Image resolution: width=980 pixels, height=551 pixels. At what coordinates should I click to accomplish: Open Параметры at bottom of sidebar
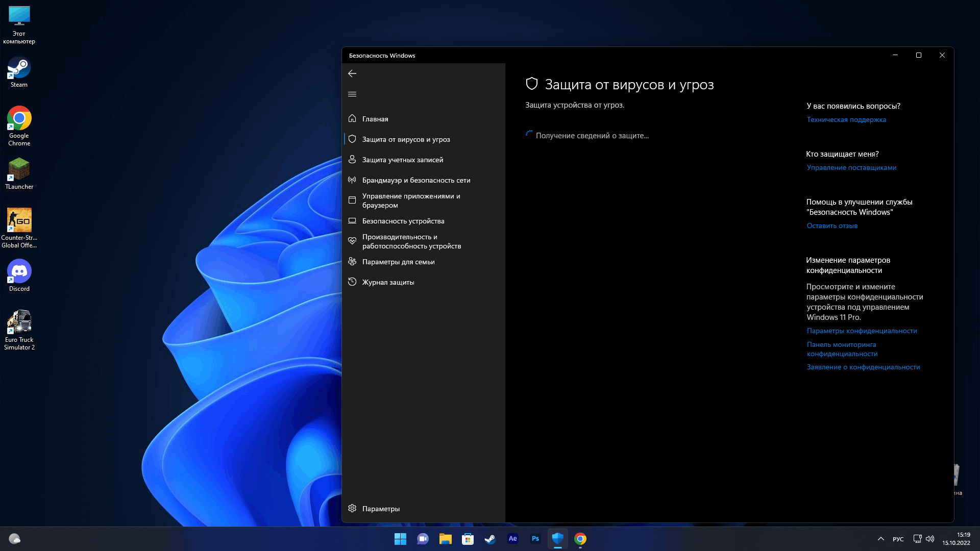(381, 508)
